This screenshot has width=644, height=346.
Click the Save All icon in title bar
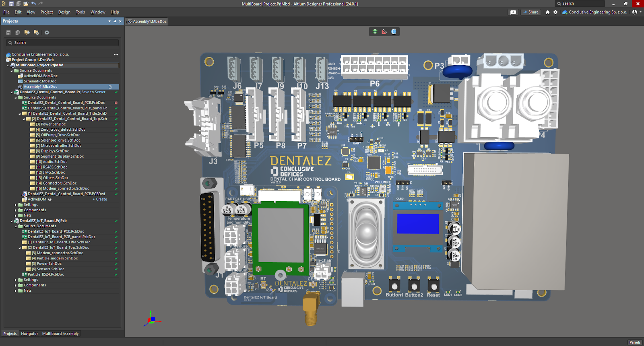(x=19, y=4)
